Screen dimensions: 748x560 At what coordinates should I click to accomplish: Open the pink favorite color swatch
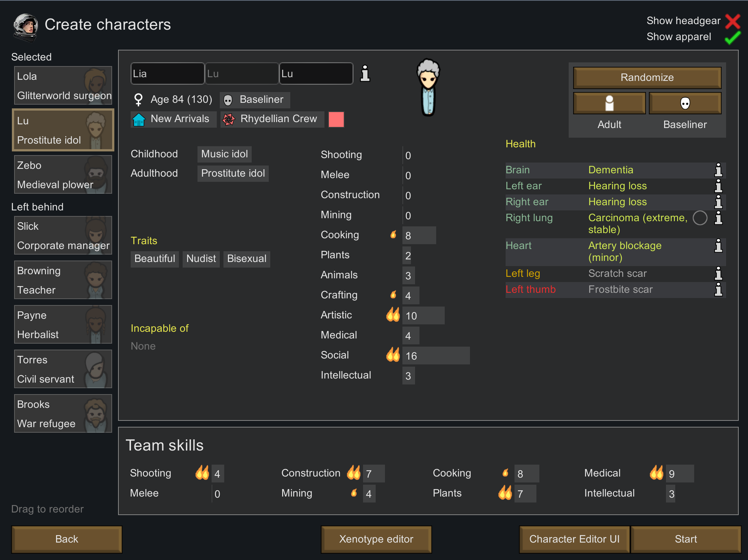click(336, 119)
